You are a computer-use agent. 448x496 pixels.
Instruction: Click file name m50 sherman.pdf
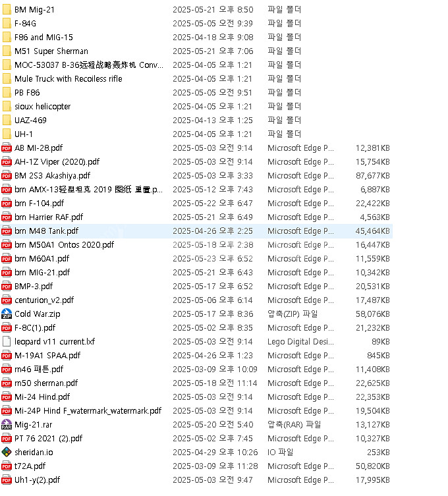tap(46, 383)
